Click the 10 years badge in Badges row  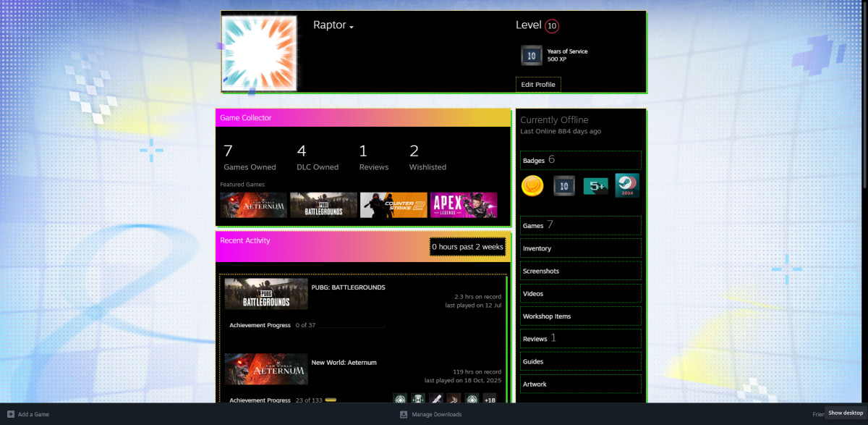[x=564, y=186]
